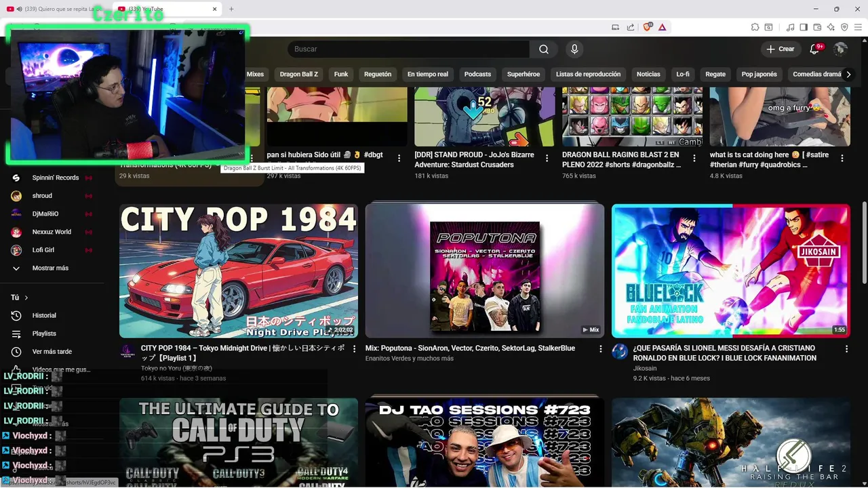Open options menu for Mix Poputona card
This screenshot has height=488, width=868.
600,349
